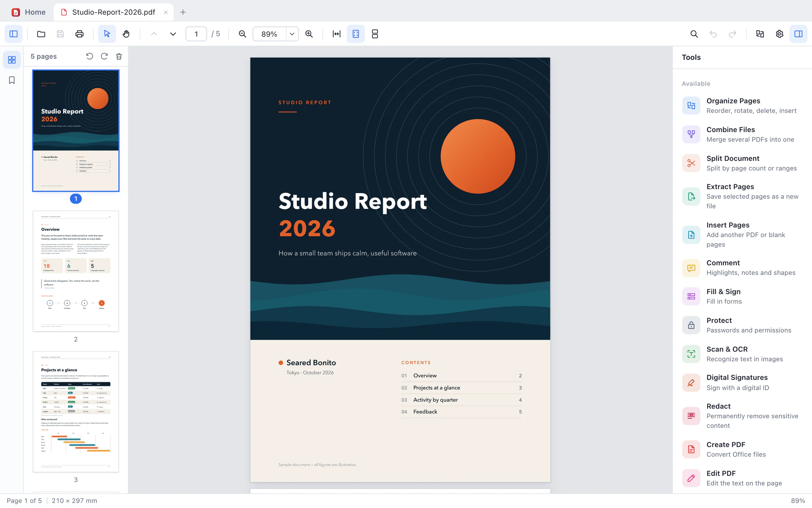The width and height of the screenshot is (812, 508).
Task: Zoom out with the minus magnifier
Action: [x=242, y=34]
